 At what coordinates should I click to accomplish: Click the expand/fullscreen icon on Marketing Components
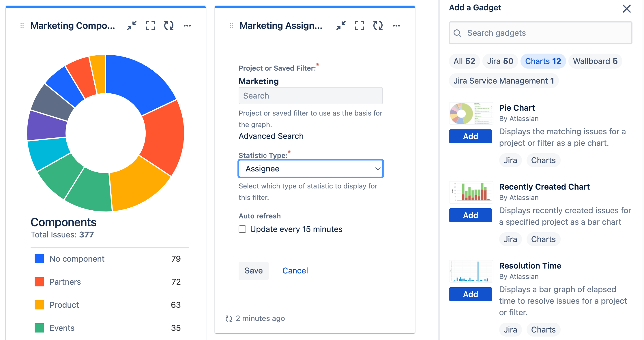coord(150,26)
